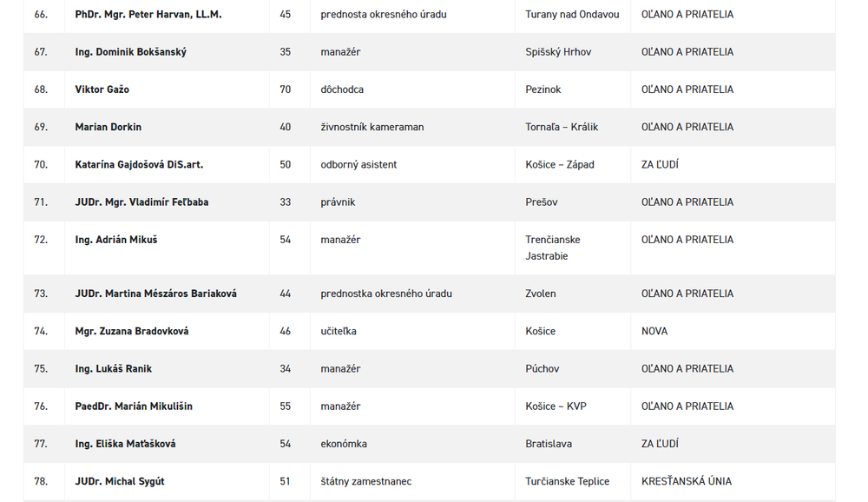Image resolution: width=868 pixels, height=502 pixels.
Task: Select the occupation štátny zamestnanec
Action: [x=365, y=481]
